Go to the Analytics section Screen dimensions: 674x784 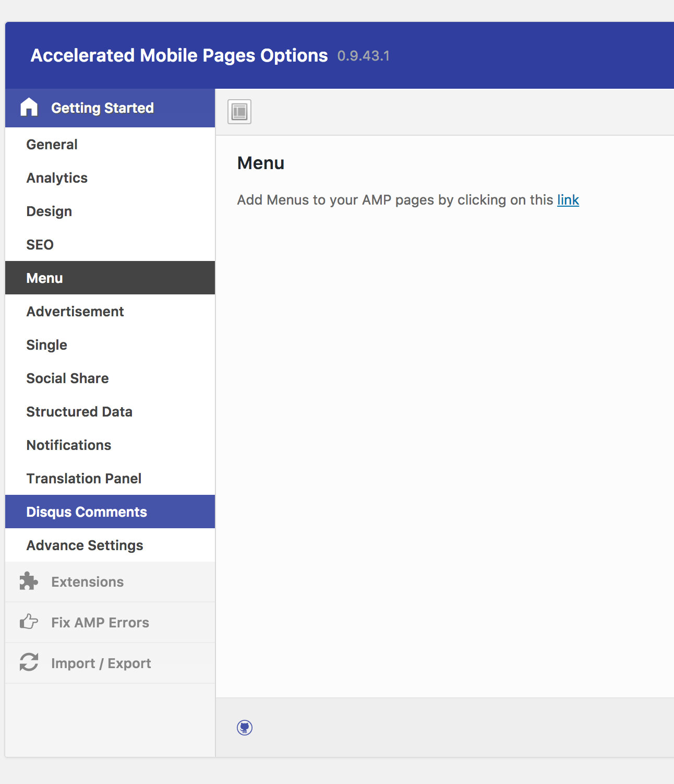pos(57,178)
